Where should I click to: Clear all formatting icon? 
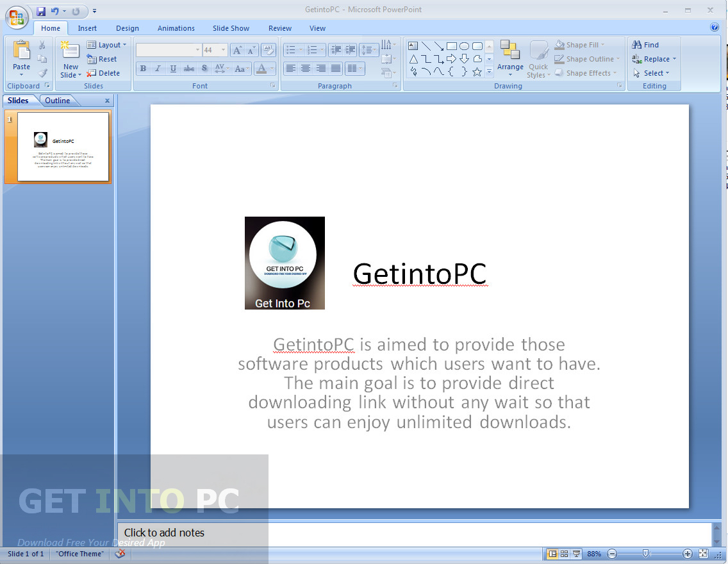[269, 49]
